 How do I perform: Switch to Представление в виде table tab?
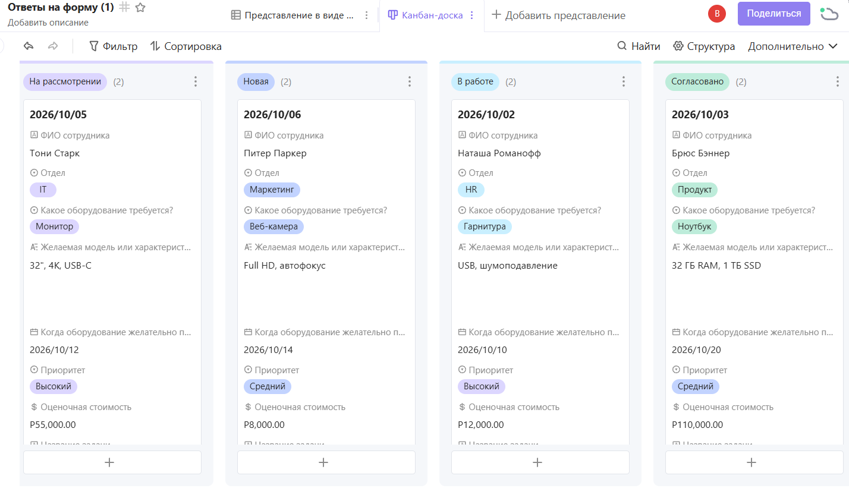click(293, 15)
